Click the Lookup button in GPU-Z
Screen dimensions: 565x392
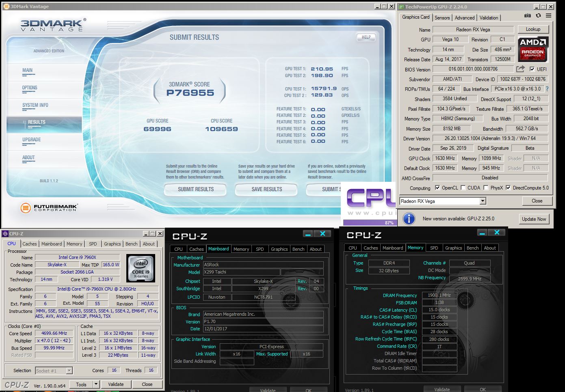point(533,29)
